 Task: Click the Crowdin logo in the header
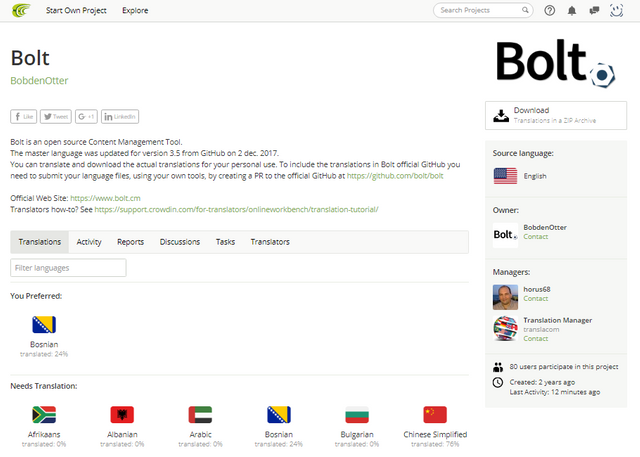21,10
